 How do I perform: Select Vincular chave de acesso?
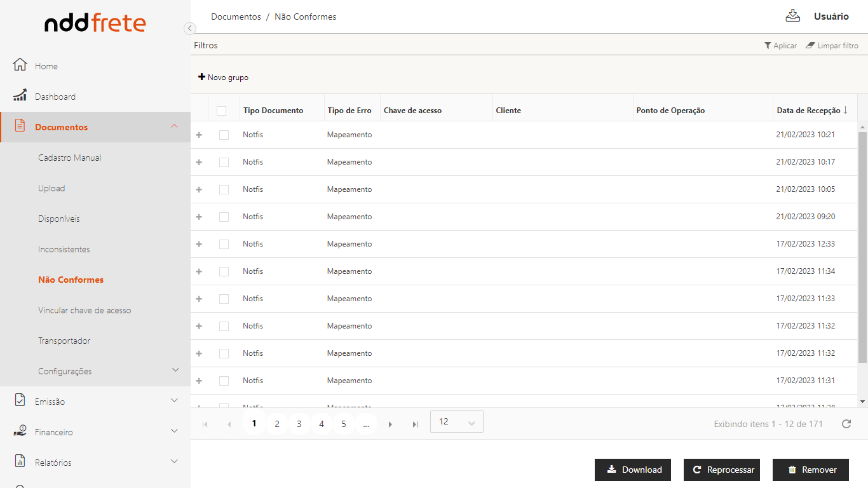[85, 310]
